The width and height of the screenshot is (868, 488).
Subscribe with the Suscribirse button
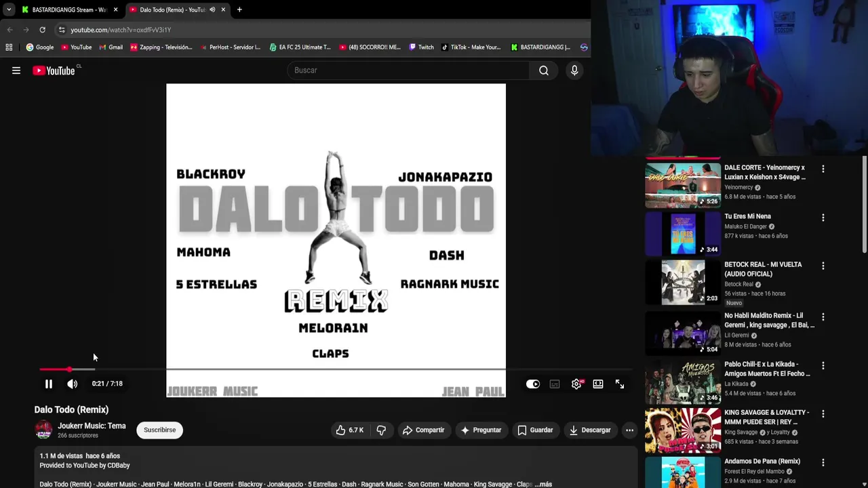[x=160, y=430]
